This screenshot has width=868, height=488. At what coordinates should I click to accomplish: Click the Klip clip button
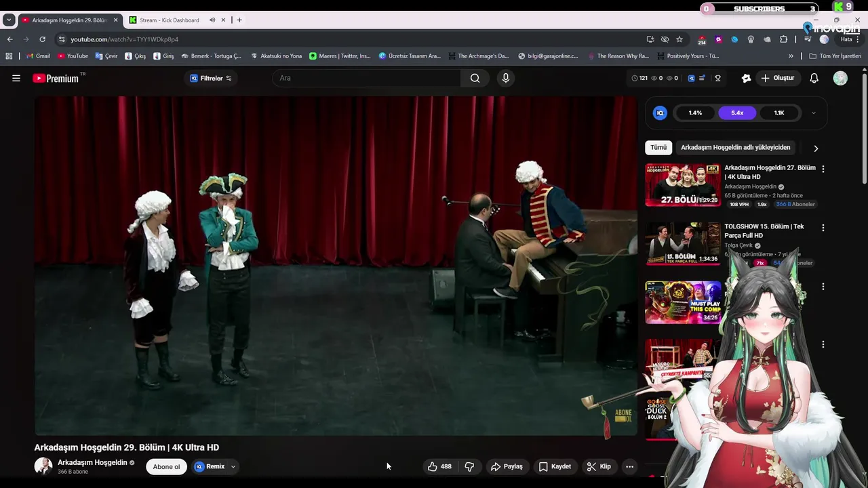click(x=599, y=466)
